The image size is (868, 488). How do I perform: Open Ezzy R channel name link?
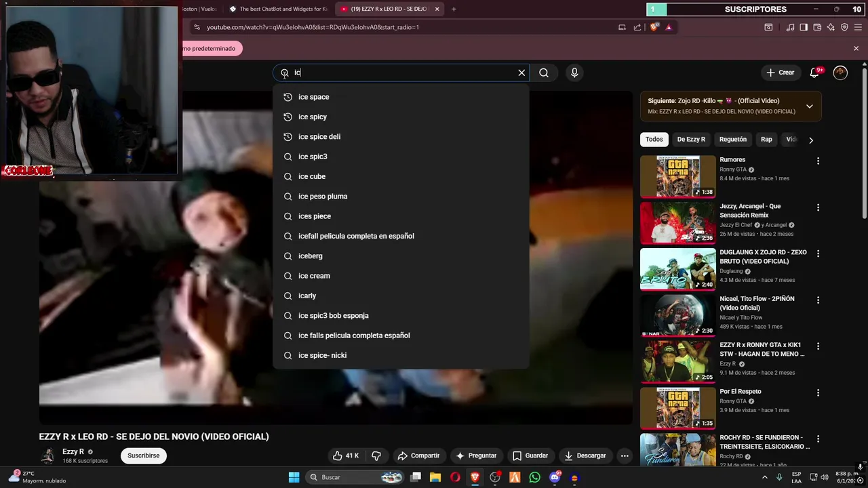(73, 451)
